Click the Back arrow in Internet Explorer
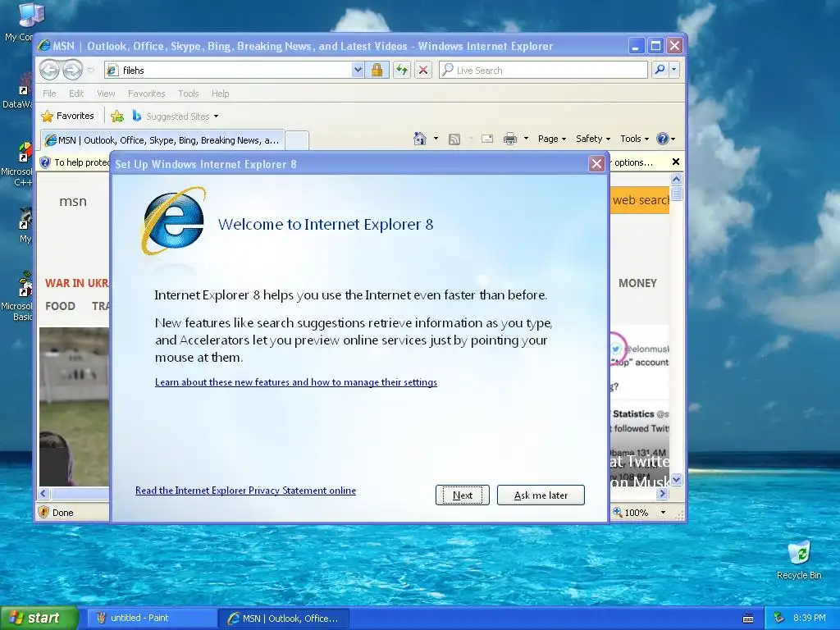840x630 pixels. [x=50, y=70]
